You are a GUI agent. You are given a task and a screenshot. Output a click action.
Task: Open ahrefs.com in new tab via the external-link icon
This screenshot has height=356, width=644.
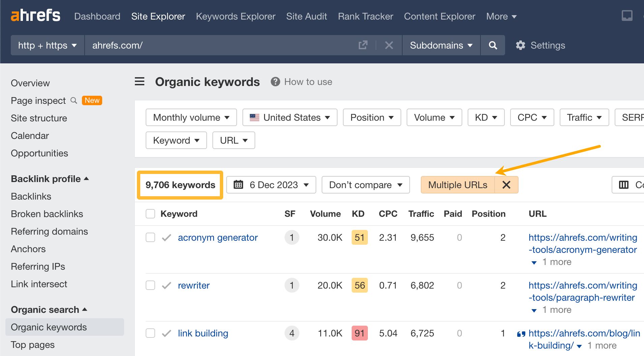coord(362,45)
